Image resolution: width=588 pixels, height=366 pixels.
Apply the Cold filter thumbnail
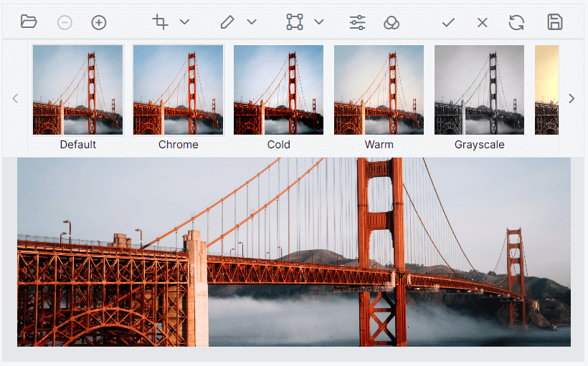click(278, 90)
